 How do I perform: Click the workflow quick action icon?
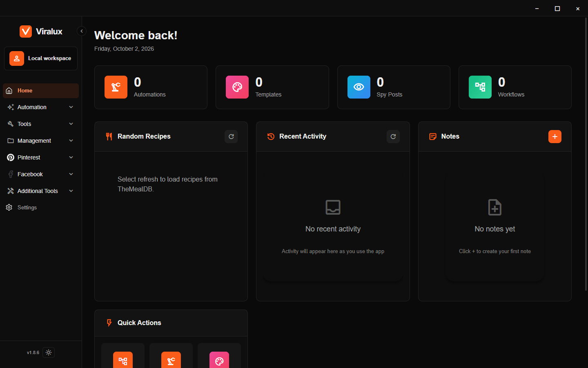pos(123,361)
